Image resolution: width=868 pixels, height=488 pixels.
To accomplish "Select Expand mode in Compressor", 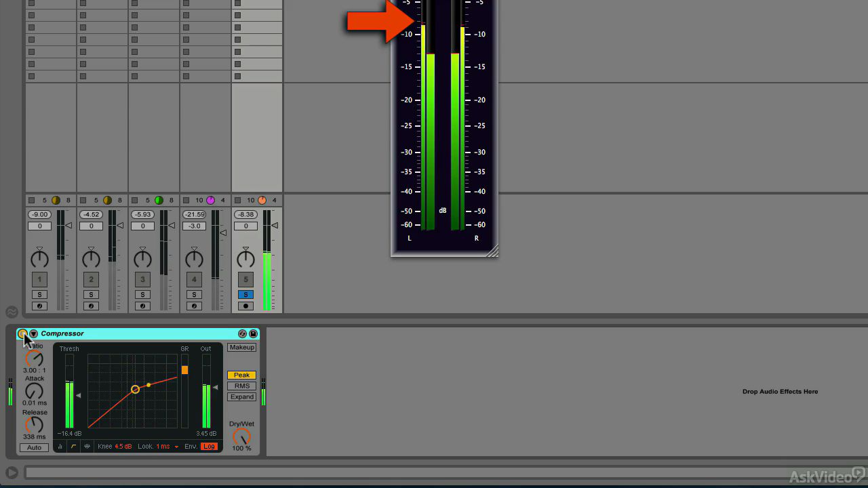I will coord(241,396).
